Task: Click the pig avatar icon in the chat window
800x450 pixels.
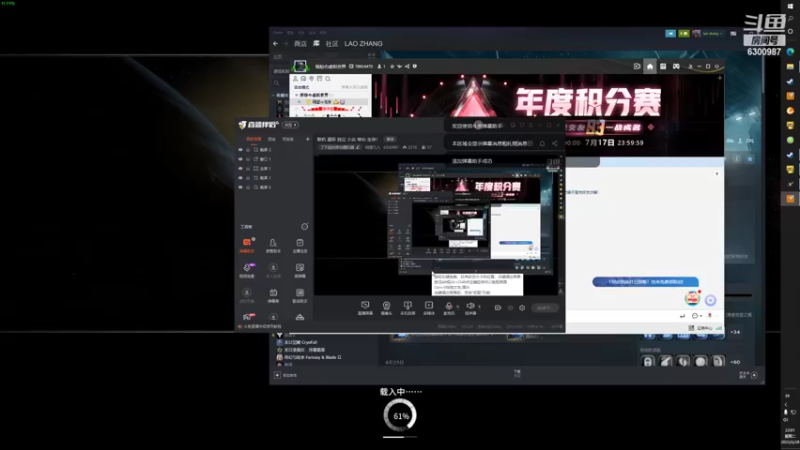Action: coord(692,298)
